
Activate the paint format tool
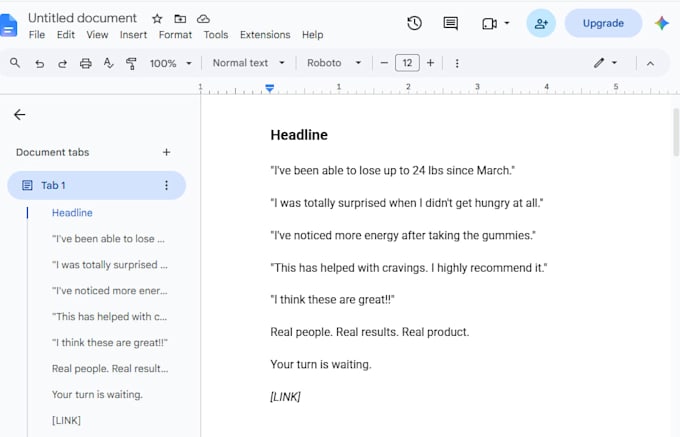click(131, 63)
